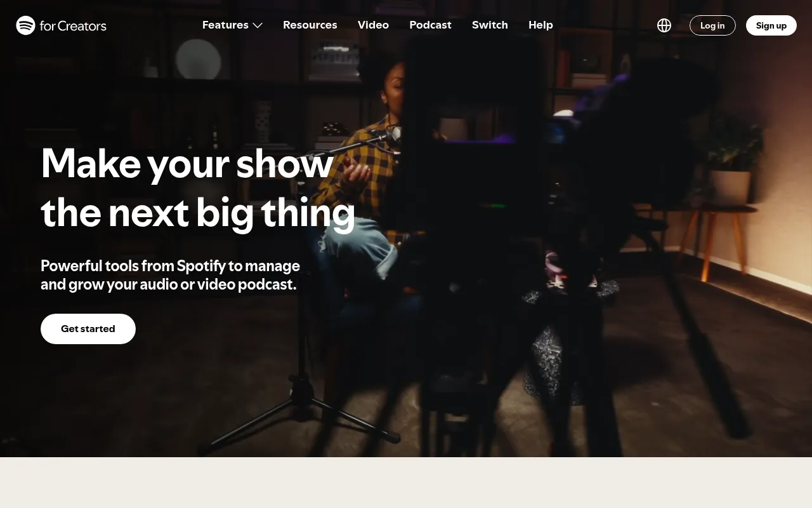Expand the Features dropdown chevron

[258, 25]
